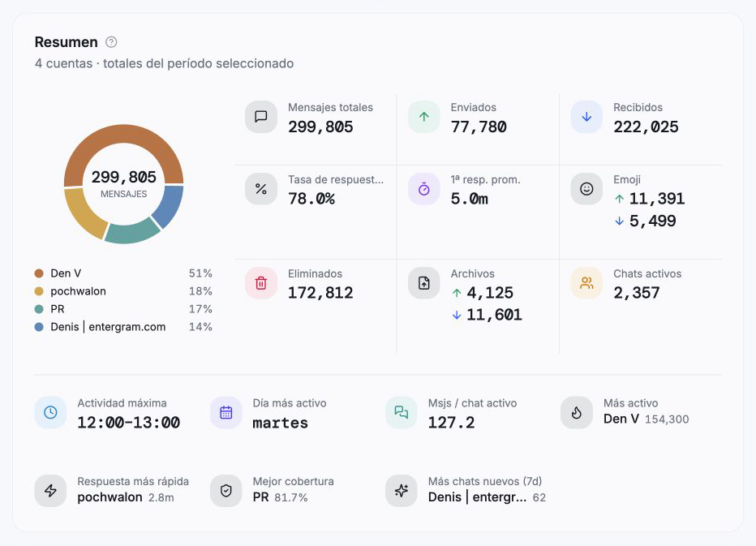756x546 pixels.
Task: Click the '4 cuentas · totales del período seleccionado' subtitle
Action: pyautogui.click(x=164, y=63)
